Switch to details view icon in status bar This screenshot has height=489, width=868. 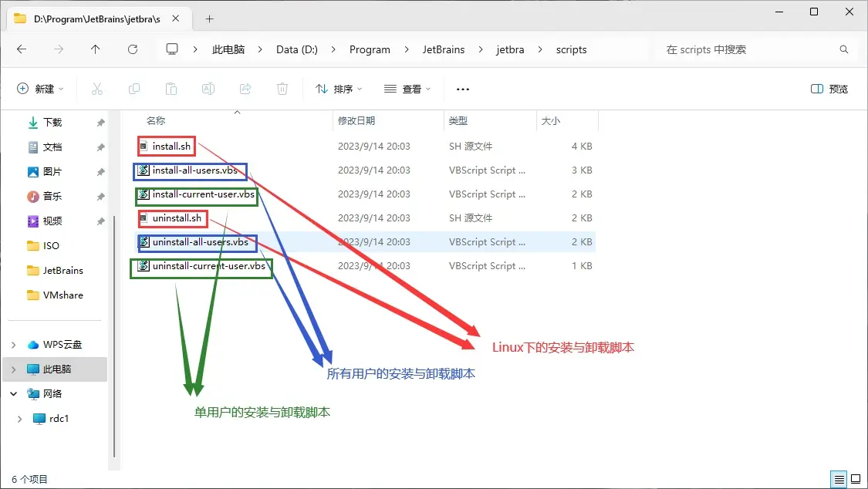coord(839,479)
